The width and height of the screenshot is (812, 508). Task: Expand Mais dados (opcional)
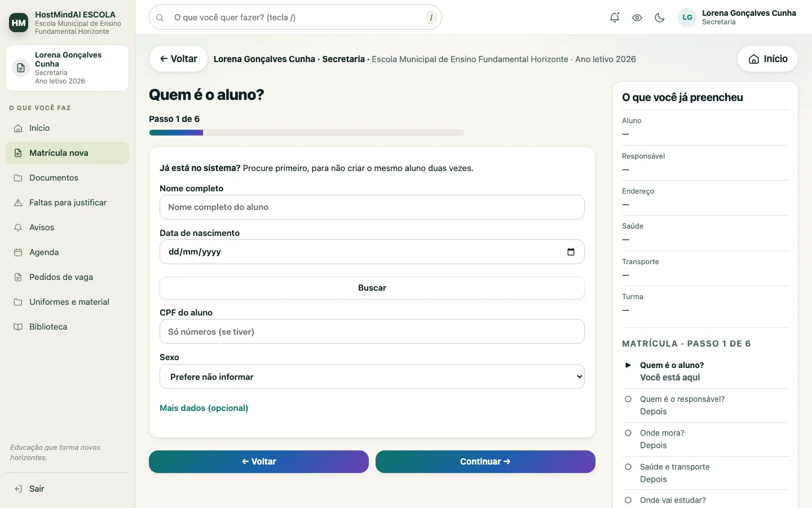tap(204, 408)
